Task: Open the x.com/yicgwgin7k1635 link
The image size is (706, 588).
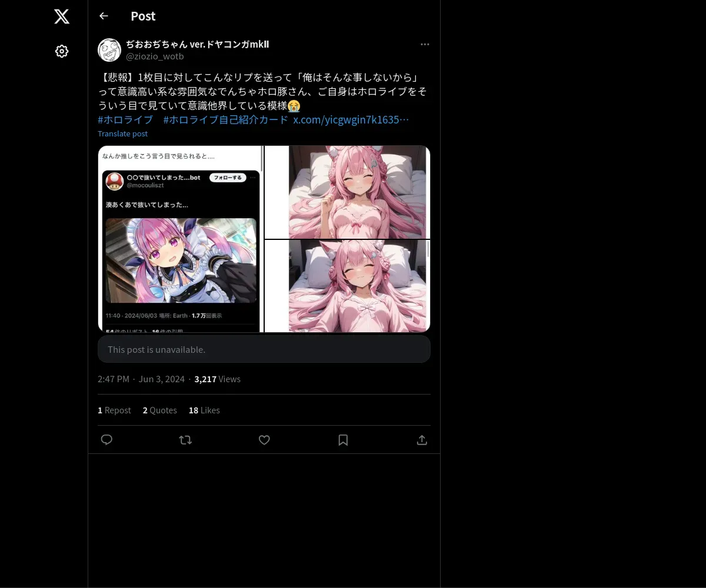Action: 351,119
